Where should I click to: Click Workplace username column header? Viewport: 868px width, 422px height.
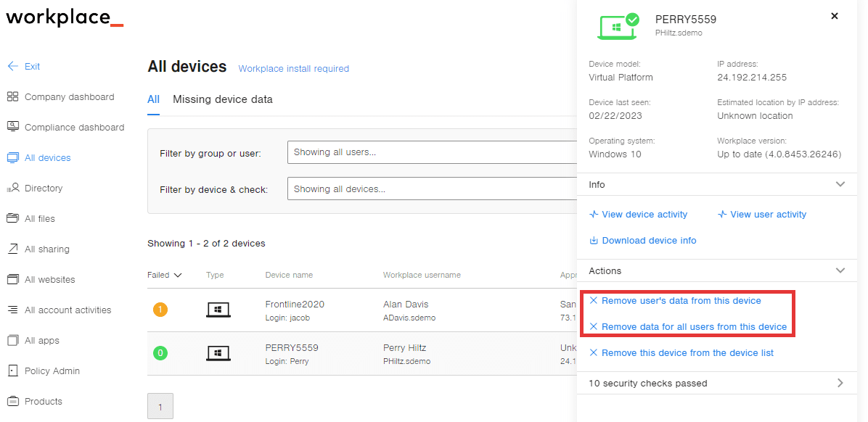point(422,275)
